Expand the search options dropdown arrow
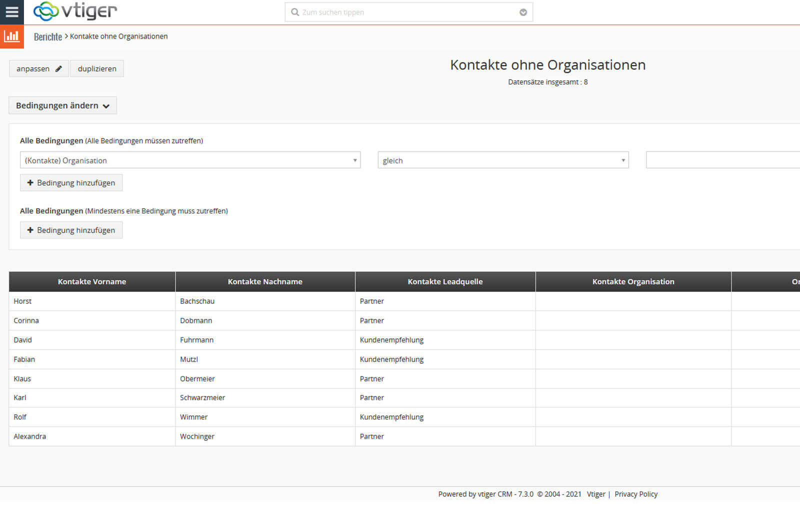This screenshot has width=800, height=532. tap(523, 12)
